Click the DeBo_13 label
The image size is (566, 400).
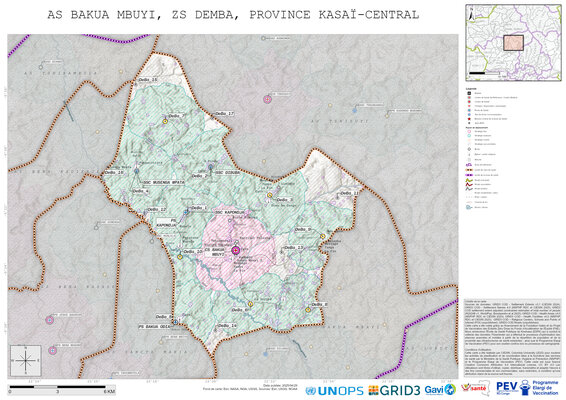tap(294, 248)
